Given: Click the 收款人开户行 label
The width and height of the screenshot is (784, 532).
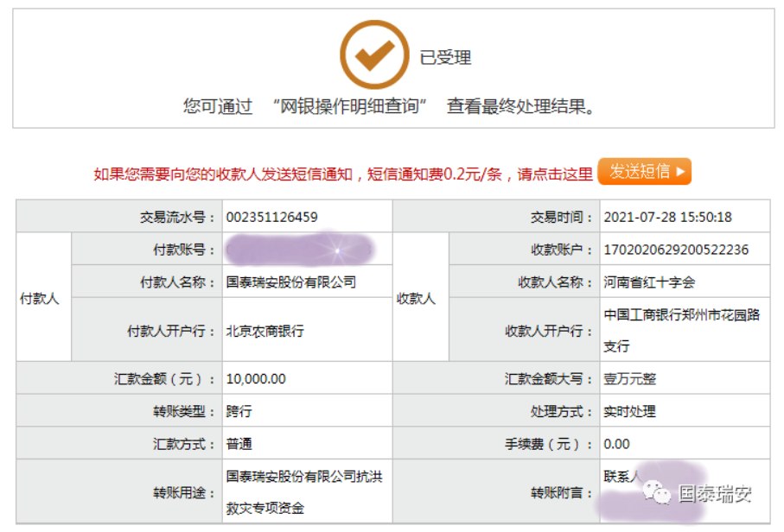Looking at the screenshot, I should [549, 330].
